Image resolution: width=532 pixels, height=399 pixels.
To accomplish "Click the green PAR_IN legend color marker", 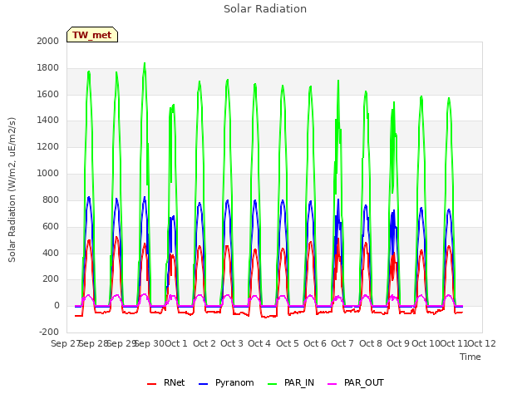I will 272,384.
